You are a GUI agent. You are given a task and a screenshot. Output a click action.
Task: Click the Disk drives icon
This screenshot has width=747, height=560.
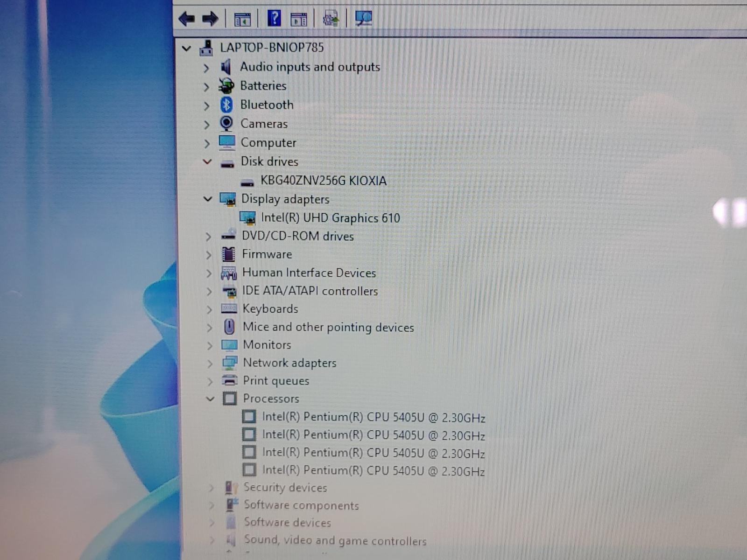pos(227,163)
